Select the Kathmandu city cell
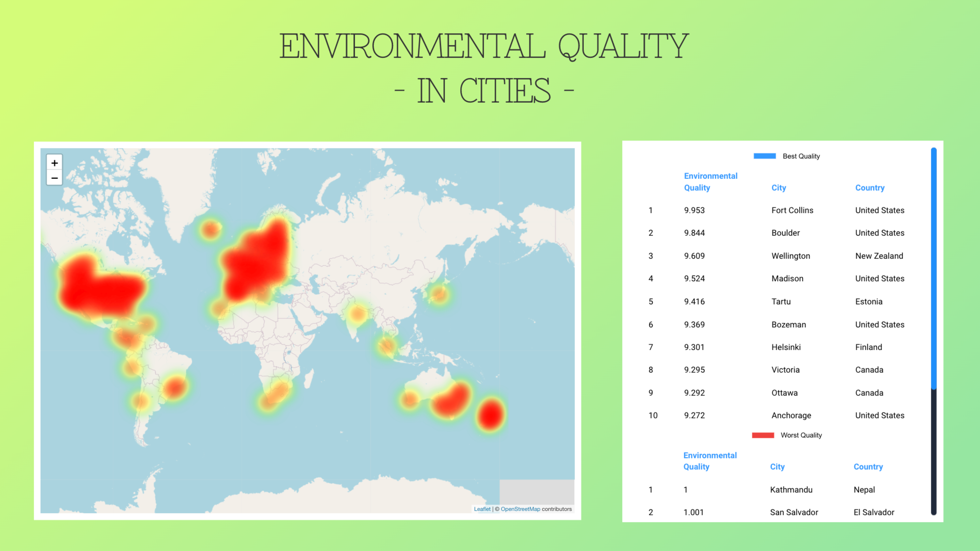The image size is (980, 551). [791, 490]
